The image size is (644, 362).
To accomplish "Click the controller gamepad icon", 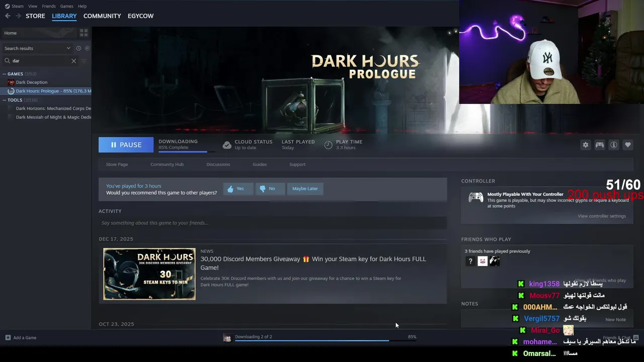I will point(476,198).
